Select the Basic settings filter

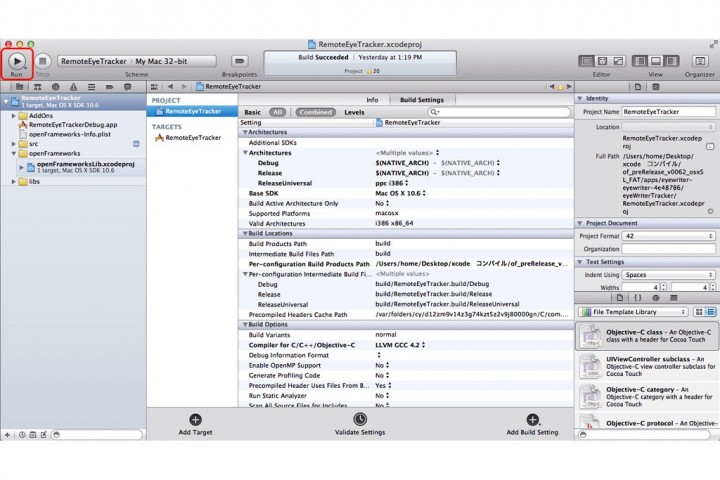253,112
